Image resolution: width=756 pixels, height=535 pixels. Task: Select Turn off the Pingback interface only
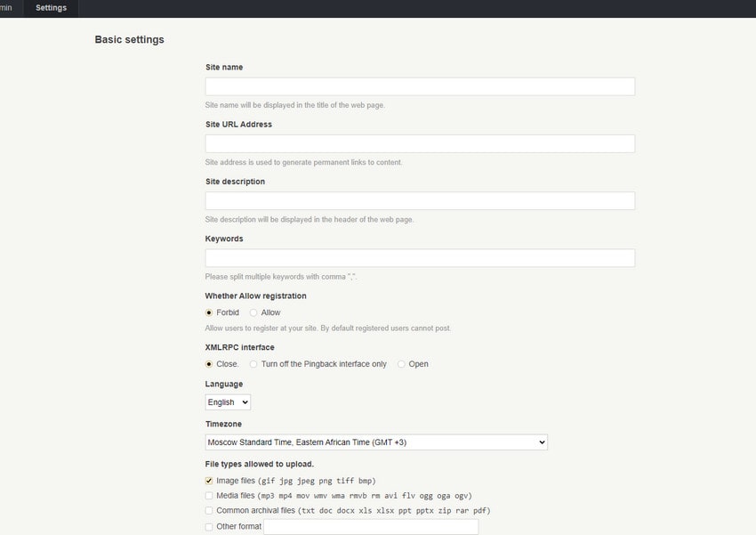253,364
